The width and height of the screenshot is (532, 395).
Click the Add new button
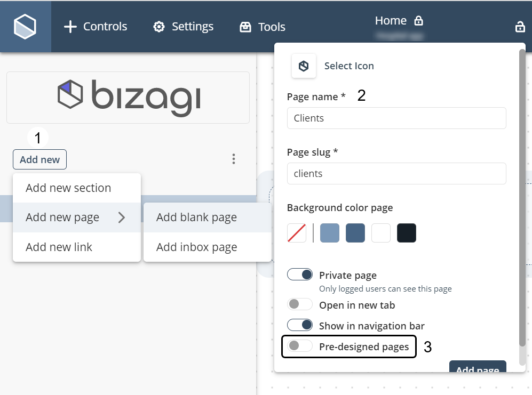pos(39,159)
